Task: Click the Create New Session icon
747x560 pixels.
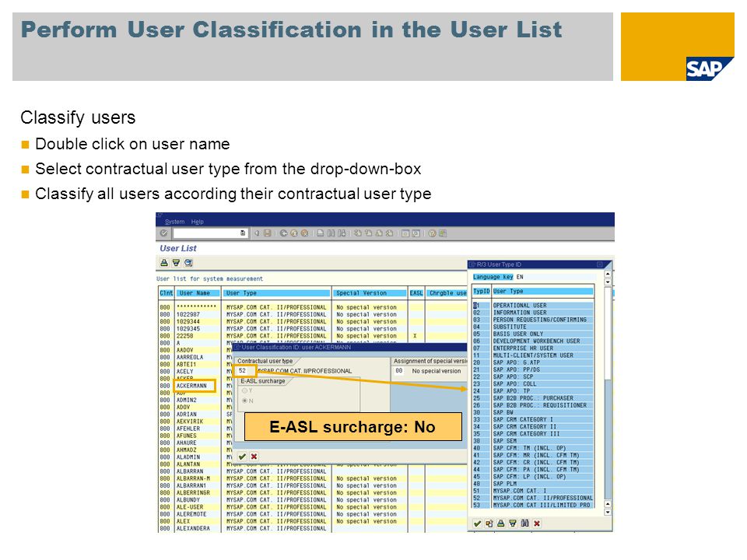Action: (405, 233)
